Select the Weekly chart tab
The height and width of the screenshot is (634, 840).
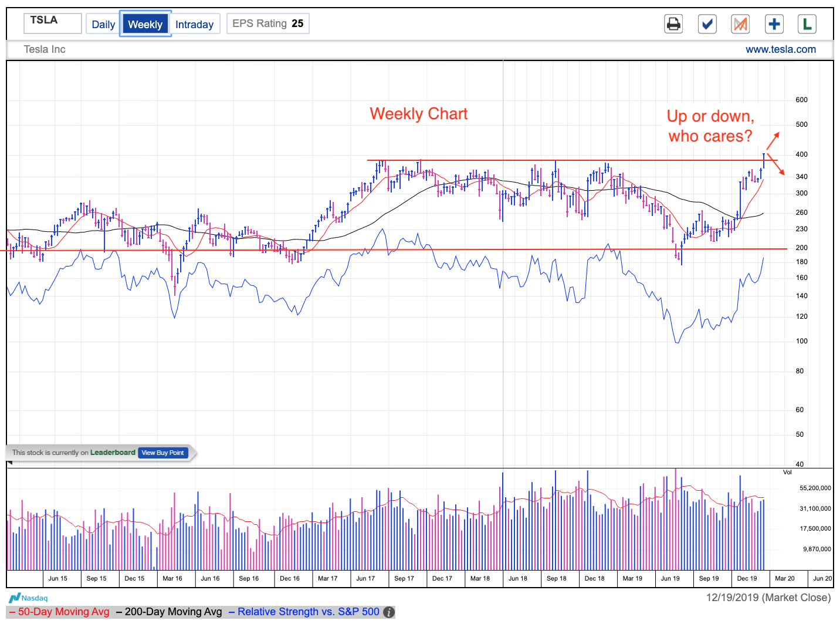145,24
